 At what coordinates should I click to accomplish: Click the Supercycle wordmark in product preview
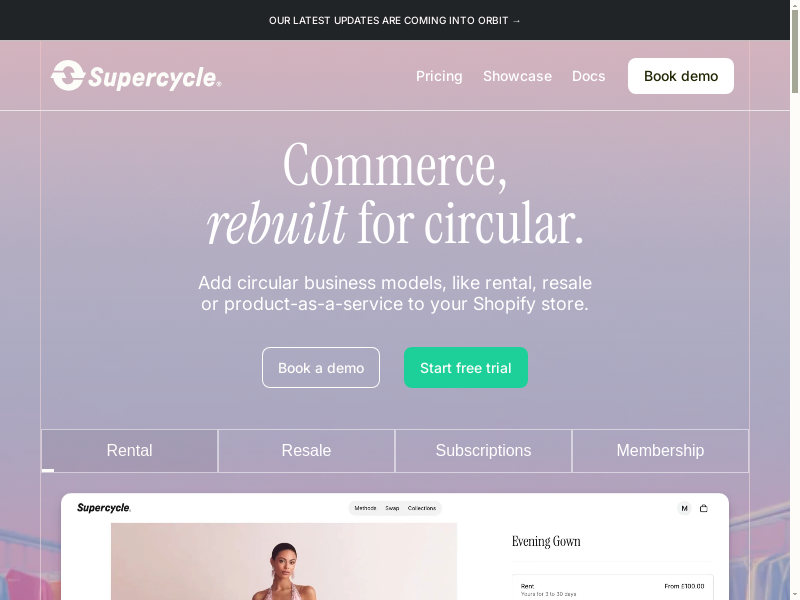(x=104, y=508)
